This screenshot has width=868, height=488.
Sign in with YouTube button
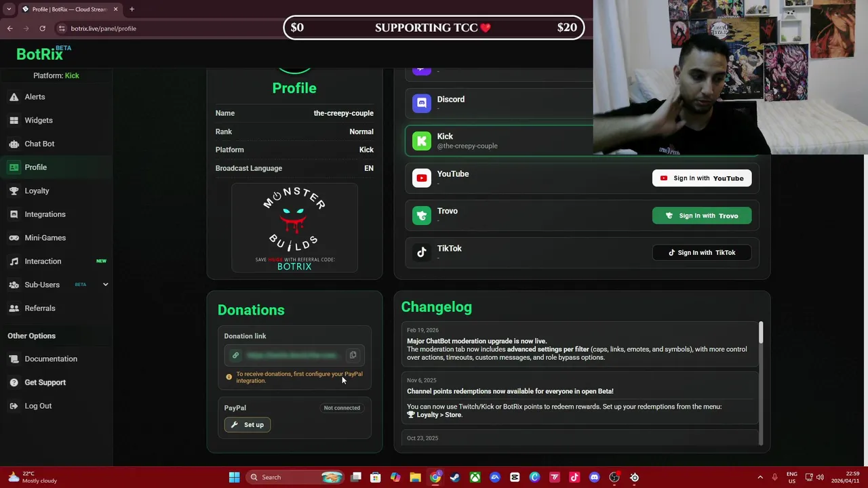click(702, 178)
